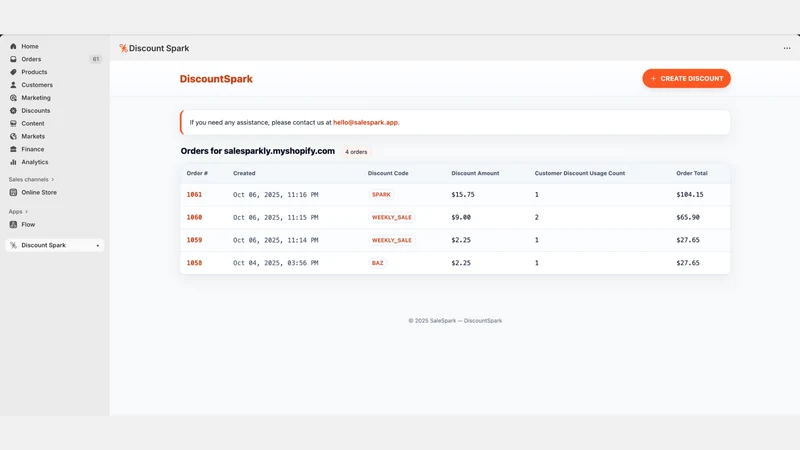This screenshot has height=450, width=800.
Task: Click the Products tag icon
Action: click(13, 72)
